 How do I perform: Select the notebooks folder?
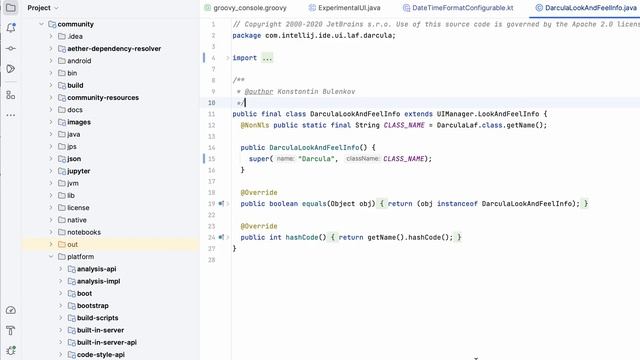pyautogui.click(x=84, y=232)
